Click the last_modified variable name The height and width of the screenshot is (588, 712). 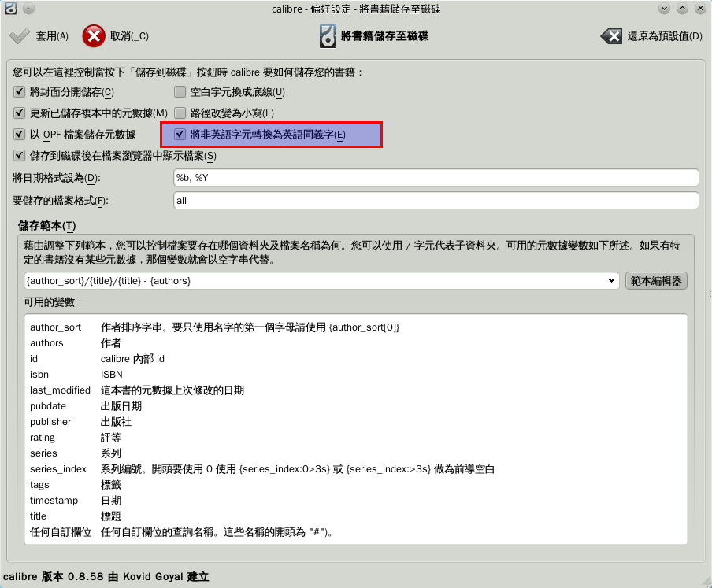(60, 390)
